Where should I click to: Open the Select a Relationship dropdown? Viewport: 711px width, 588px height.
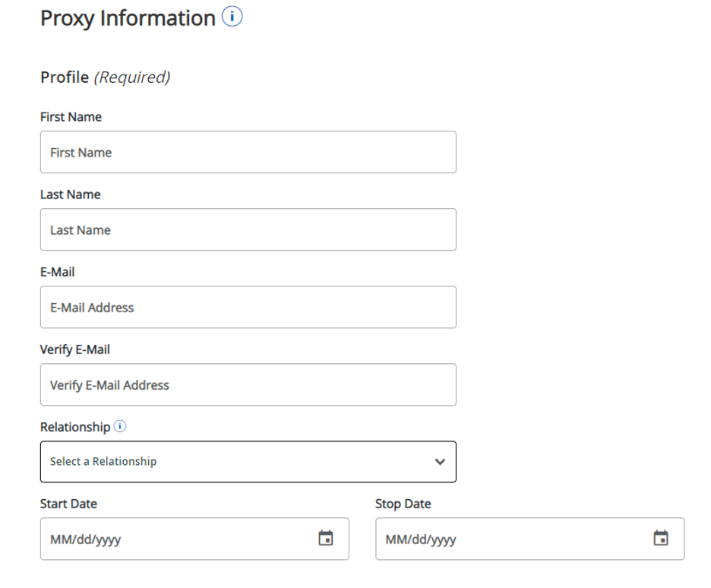coord(248,462)
